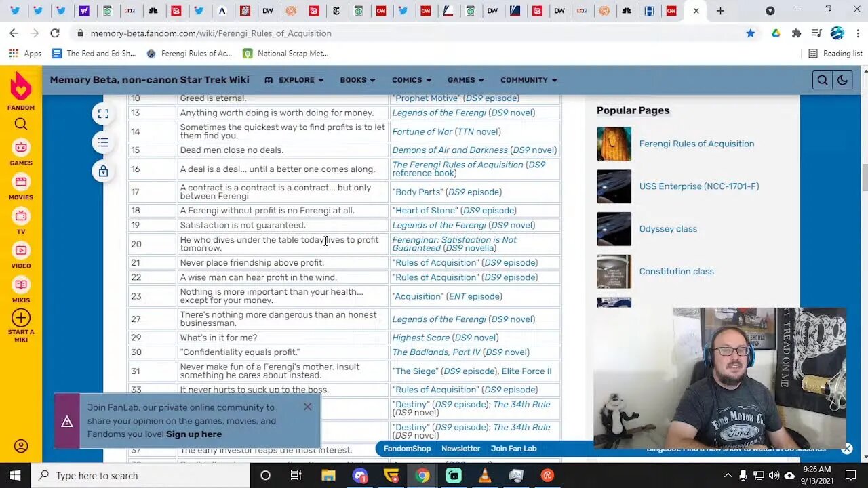Open the Highest Score novel link
The image size is (868, 488).
pyautogui.click(x=420, y=338)
